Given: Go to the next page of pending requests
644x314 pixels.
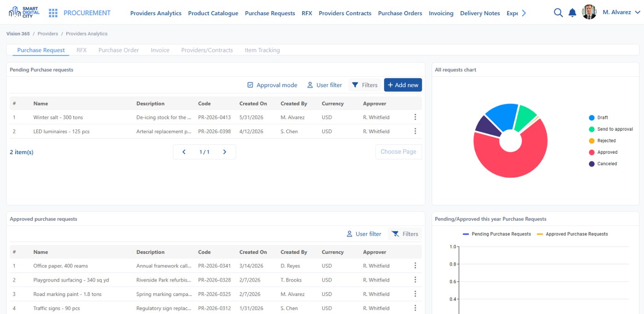Looking at the screenshot, I should 224,152.
